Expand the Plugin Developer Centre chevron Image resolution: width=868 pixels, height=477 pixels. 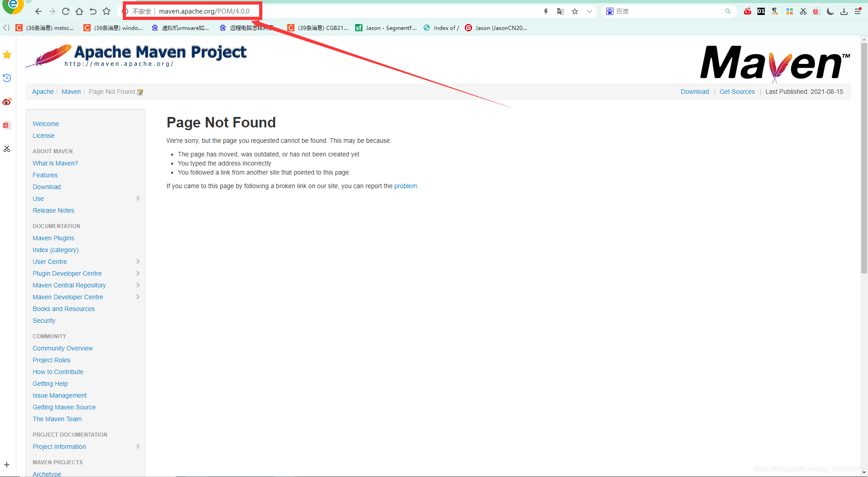click(138, 273)
